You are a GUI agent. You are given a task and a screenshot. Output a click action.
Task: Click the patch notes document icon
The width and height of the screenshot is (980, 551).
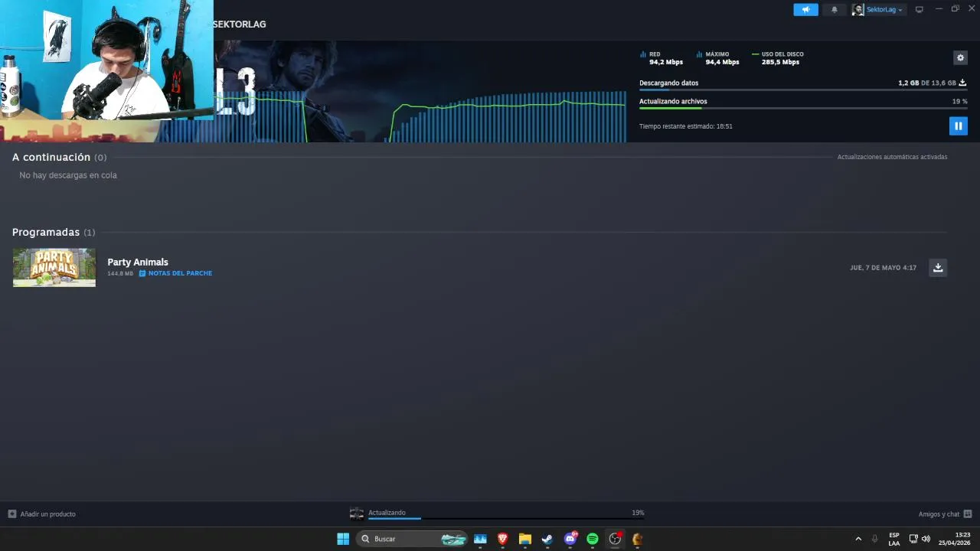(x=142, y=273)
